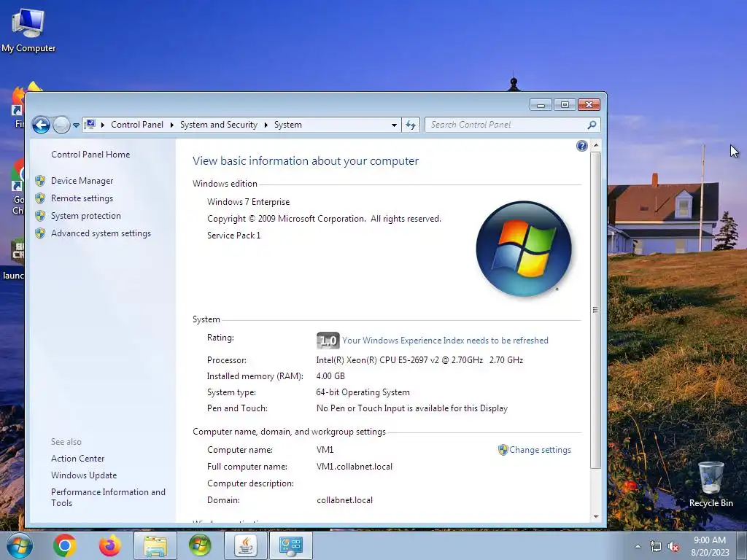Click the vertical scrollbar thumb
747x560 pixels.
(595, 310)
